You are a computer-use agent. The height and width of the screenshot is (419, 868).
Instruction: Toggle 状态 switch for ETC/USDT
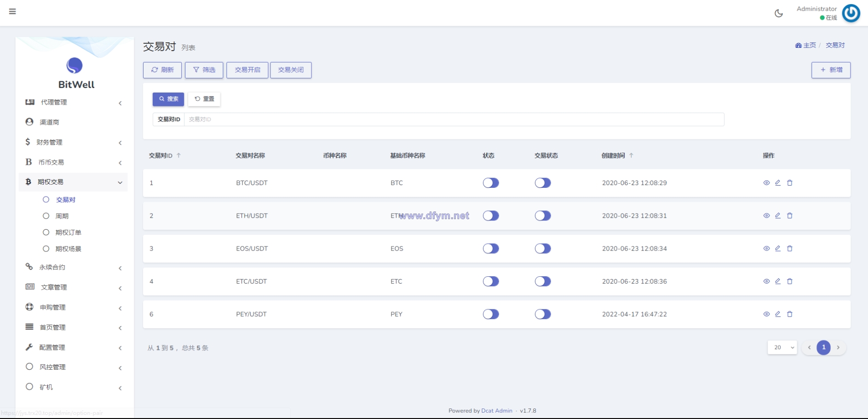[x=491, y=281]
